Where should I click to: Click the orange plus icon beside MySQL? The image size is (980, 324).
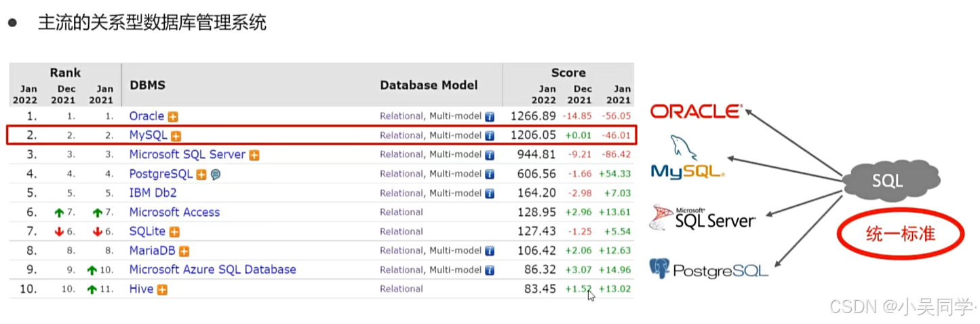coord(176,136)
